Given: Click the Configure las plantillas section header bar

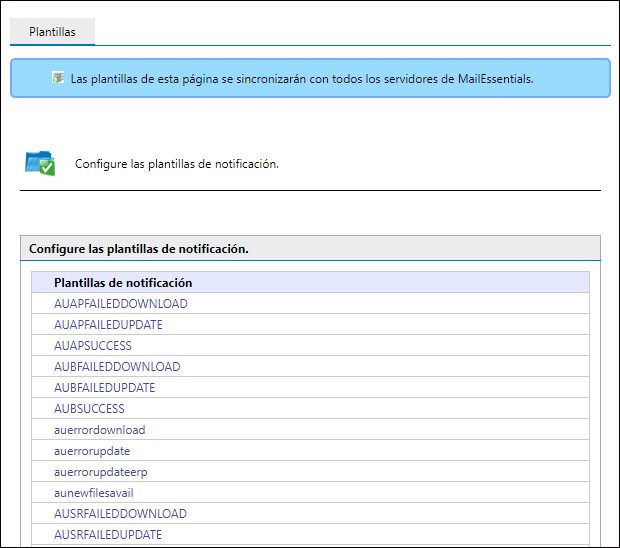Looking at the screenshot, I should 310,248.
